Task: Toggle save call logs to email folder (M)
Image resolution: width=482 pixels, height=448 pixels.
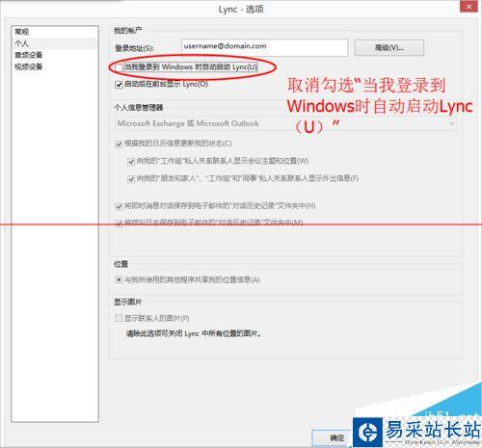Action: coord(119,223)
